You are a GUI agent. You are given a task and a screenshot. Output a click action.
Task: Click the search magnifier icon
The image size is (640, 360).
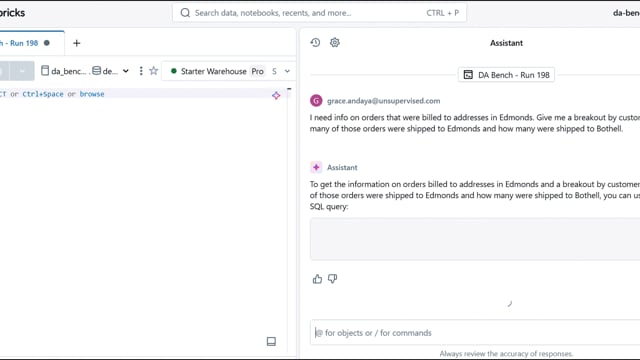(185, 13)
